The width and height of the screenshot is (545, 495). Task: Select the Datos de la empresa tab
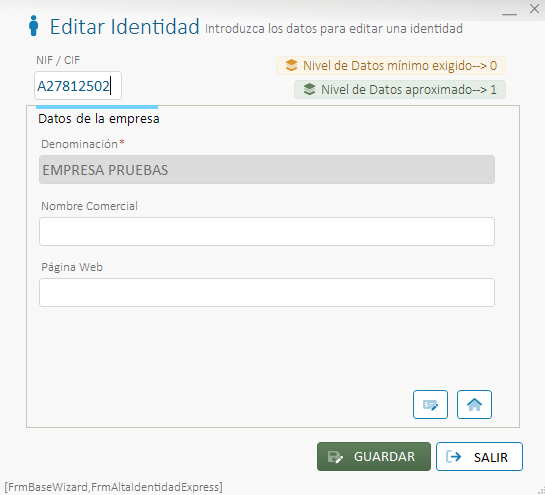coord(99,119)
